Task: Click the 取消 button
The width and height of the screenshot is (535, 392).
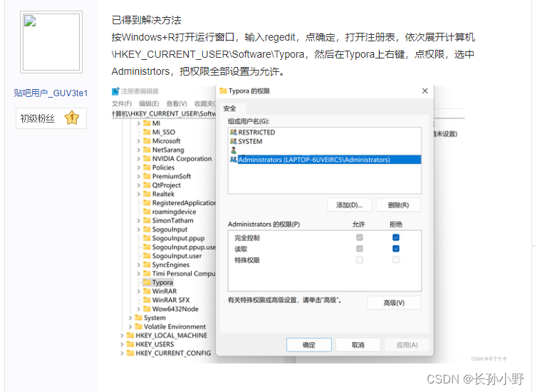Action: point(358,345)
